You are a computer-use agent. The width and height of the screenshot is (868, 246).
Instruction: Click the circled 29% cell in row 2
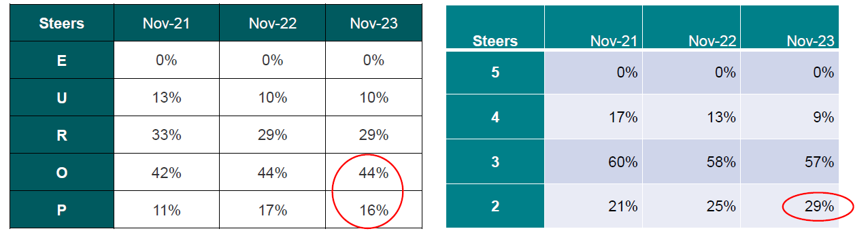pos(790,206)
